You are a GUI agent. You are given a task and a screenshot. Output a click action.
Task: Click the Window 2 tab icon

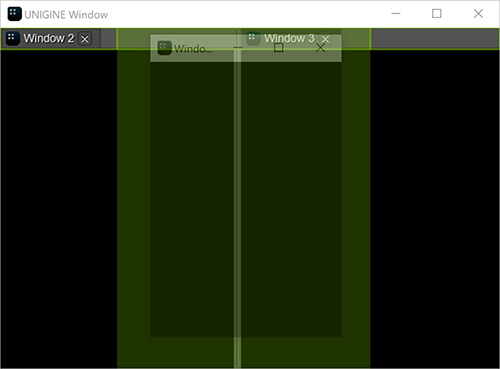pos(12,38)
